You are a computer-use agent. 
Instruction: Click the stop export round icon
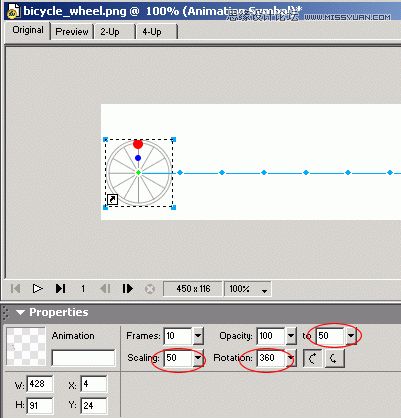150,289
